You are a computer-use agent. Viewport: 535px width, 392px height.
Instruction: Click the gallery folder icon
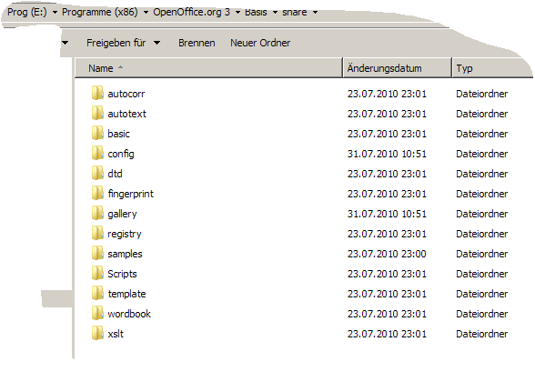97,214
